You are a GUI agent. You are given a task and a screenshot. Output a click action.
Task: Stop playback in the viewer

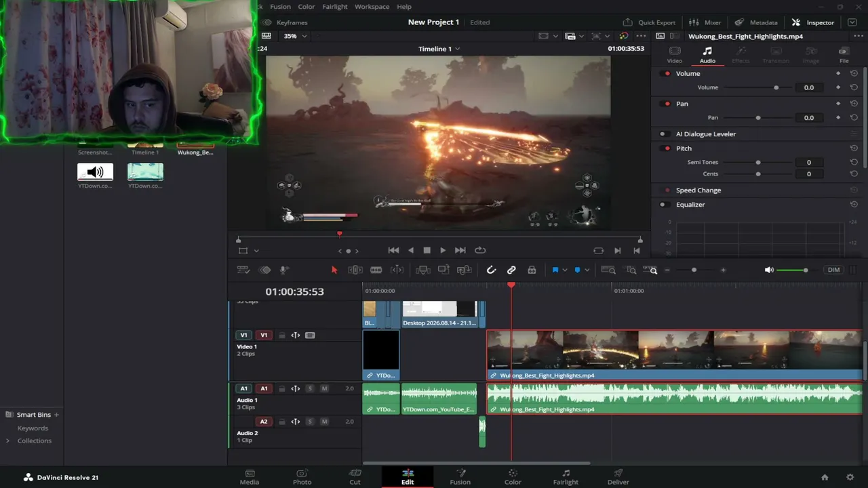pyautogui.click(x=427, y=250)
